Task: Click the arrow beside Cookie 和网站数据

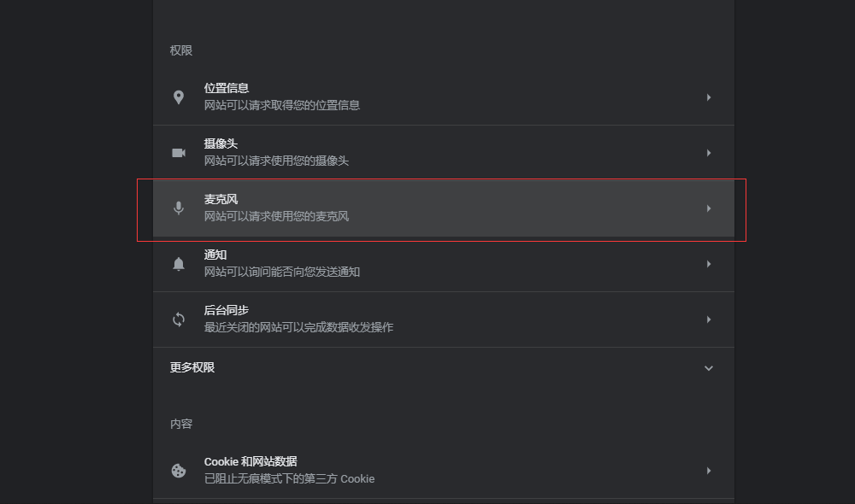Action: tap(708, 471)
